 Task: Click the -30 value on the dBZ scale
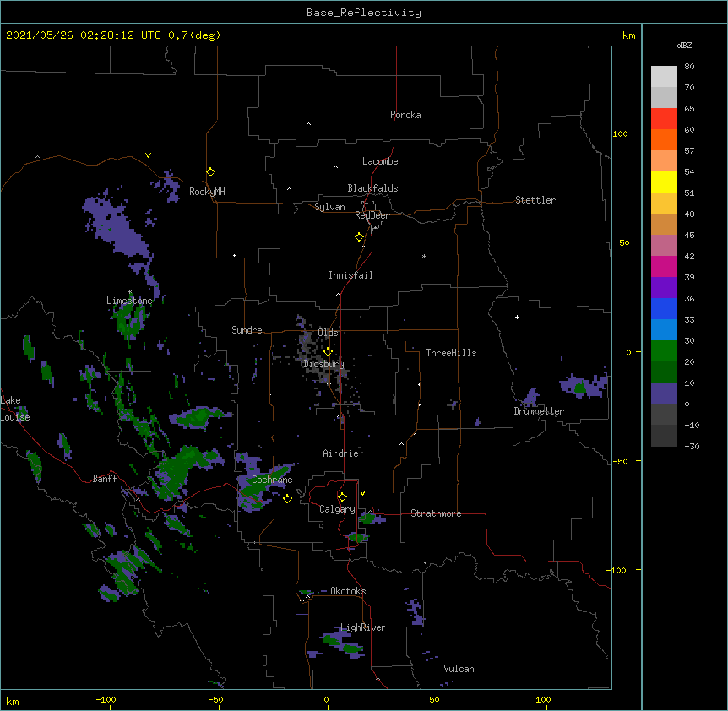[692, 446]
